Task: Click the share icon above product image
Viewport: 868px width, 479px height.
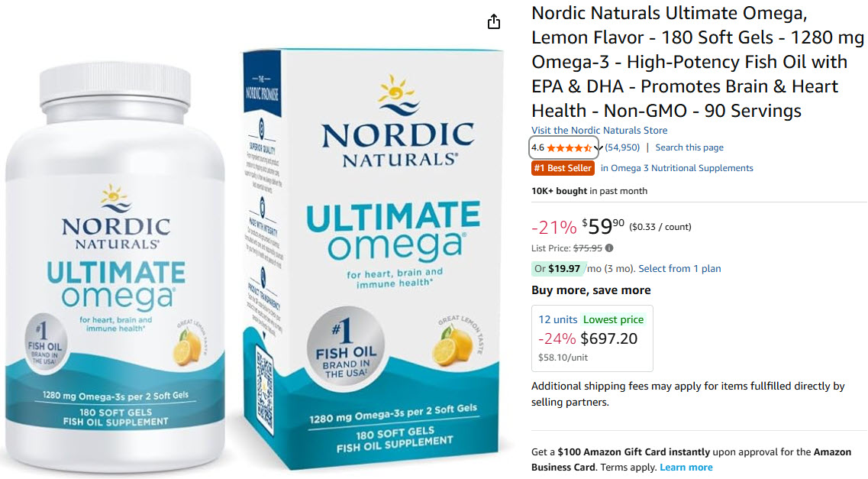Action: (494, 21)
